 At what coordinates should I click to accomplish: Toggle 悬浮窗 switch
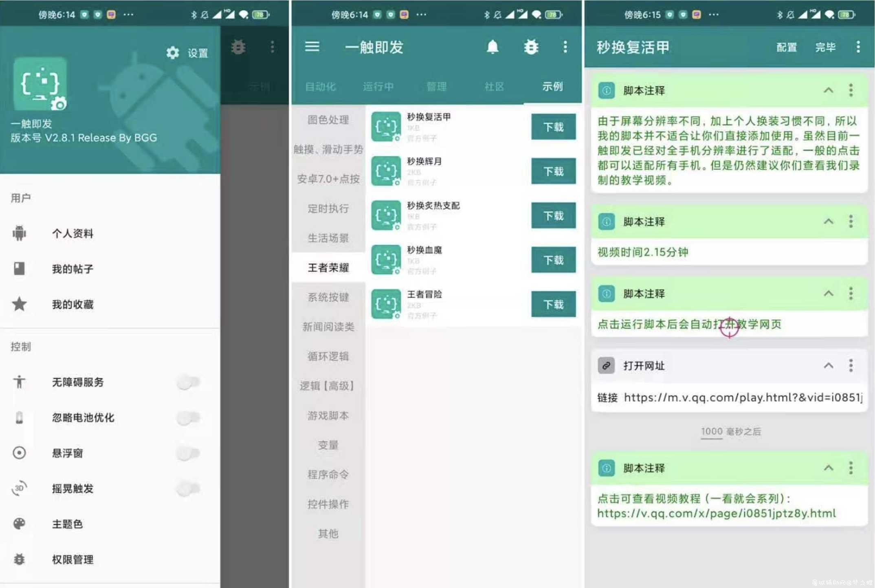pos(188,453)
